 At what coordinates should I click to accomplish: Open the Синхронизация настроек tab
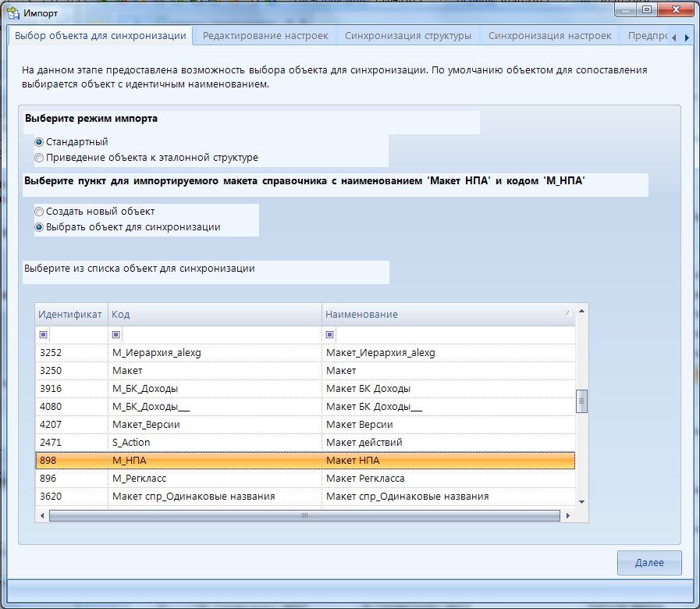549,36
